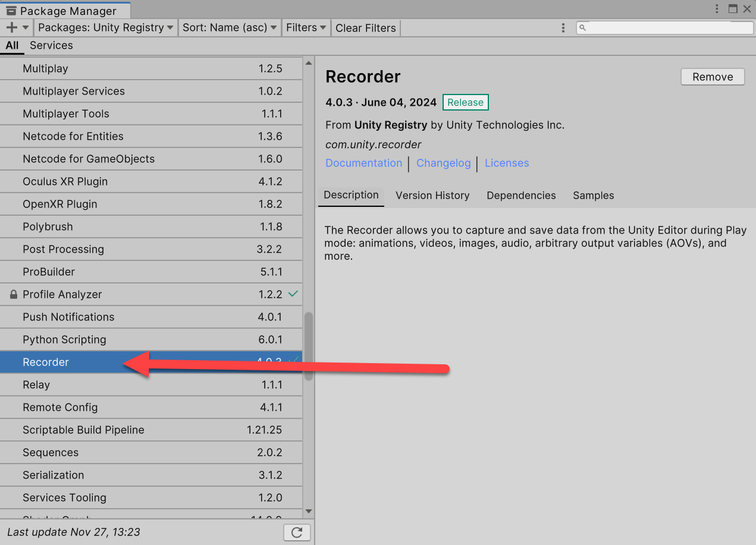Select the Multiplayer Tools package
Image resolution: width=756 pixels, height=545 pixels.
pos(151,114)
